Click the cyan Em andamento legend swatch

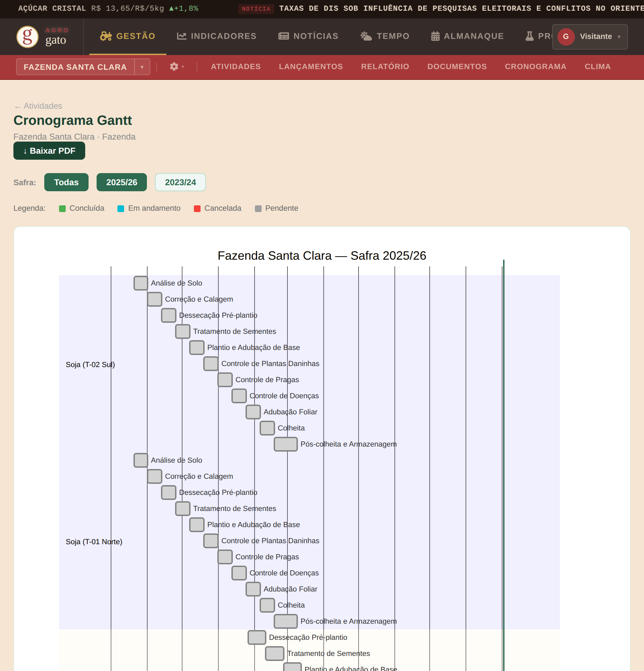point(121,208)
